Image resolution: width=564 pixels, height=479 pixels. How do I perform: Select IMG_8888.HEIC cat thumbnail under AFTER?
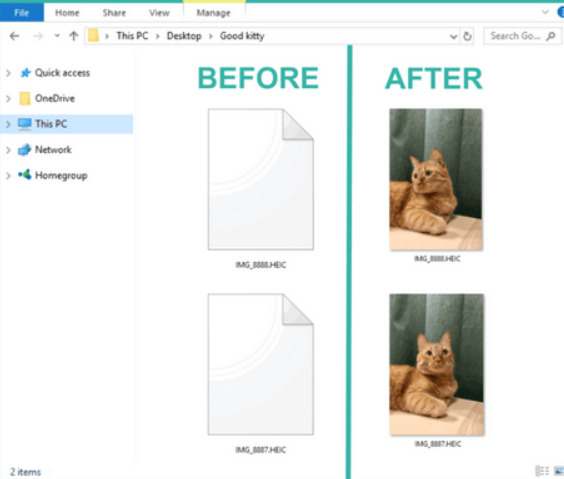pos(436,179)
